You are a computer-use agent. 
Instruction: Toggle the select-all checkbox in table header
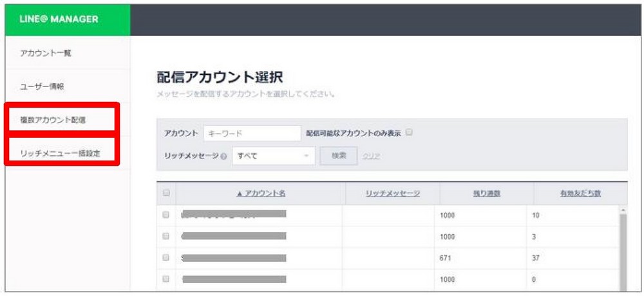point(166,193)
